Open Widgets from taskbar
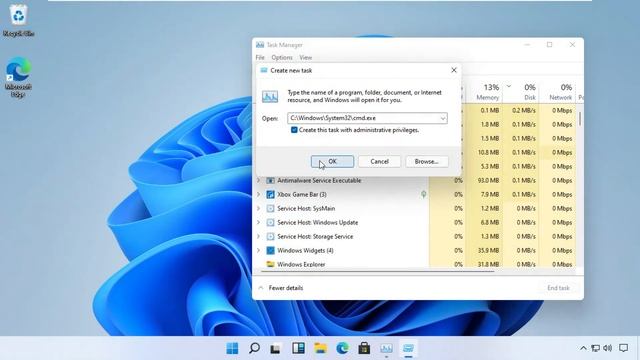The image size is (640, 360). [298, 348]
